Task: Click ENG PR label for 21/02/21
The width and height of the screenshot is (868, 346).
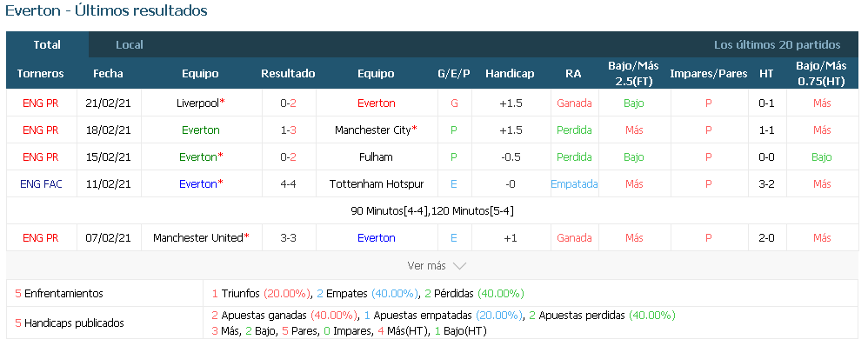Action: (41, 103)
